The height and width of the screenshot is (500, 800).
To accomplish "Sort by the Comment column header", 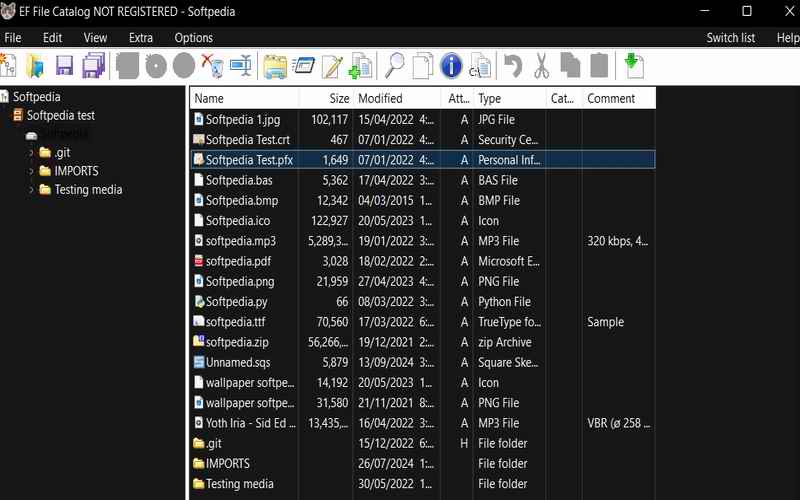I will (x=619, y=98).
